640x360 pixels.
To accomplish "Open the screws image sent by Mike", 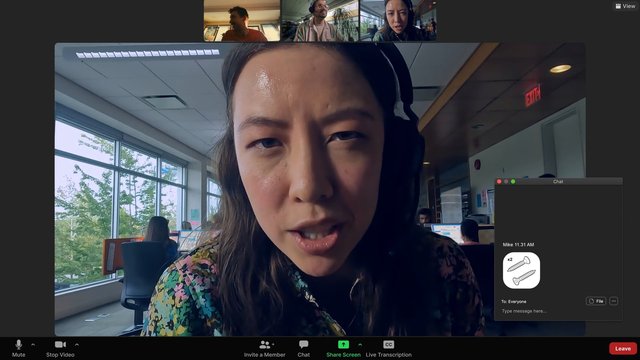I will point(521,270).
